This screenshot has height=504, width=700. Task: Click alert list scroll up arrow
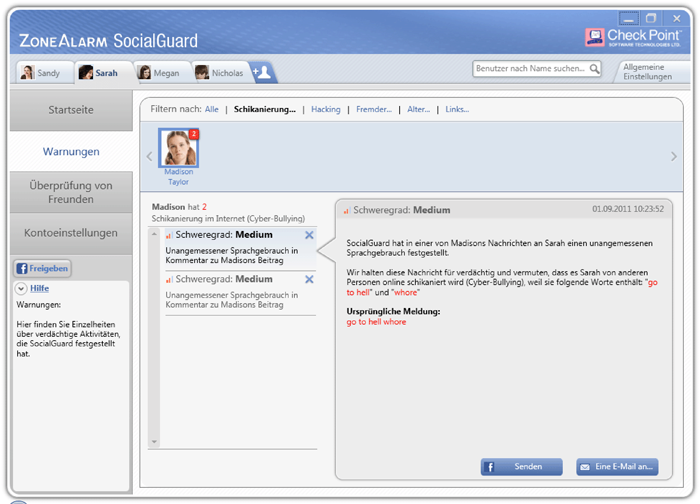(x=154, y=234)
